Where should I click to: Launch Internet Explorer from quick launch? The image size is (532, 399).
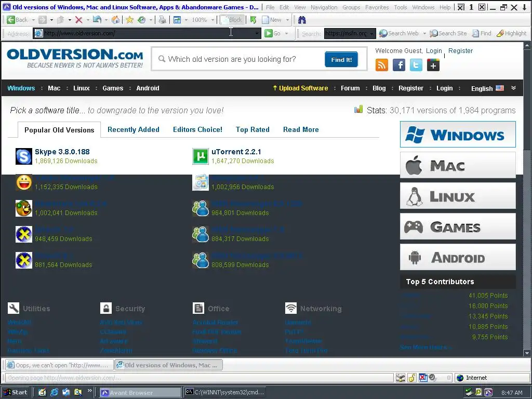(x=54, y=392)
